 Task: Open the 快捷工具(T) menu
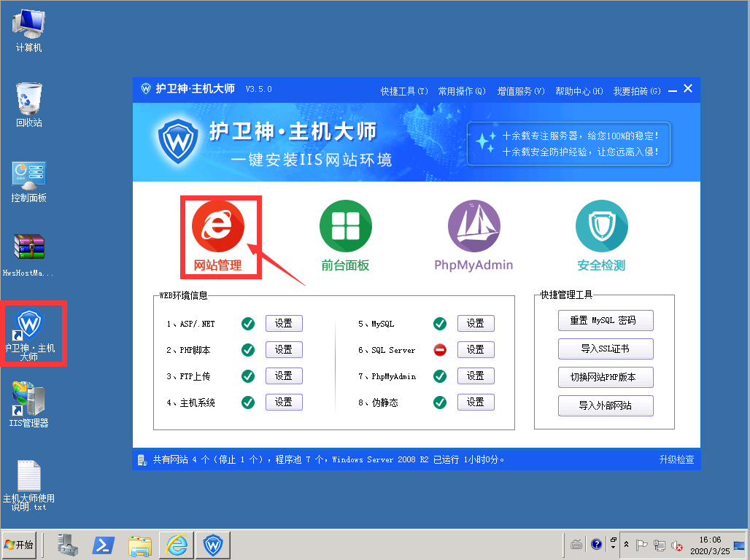click(x=404, y=91)
